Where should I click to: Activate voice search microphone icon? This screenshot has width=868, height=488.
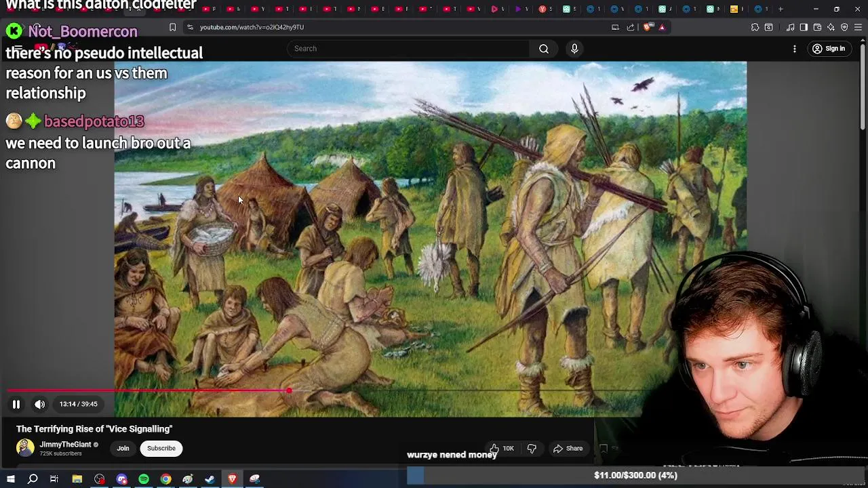coord(574,49)
